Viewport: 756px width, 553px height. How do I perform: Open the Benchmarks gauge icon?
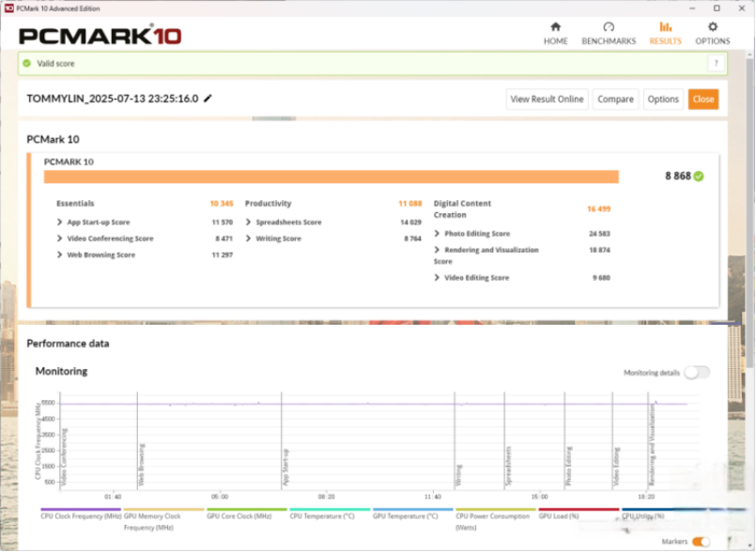click(x=609, y=27)
